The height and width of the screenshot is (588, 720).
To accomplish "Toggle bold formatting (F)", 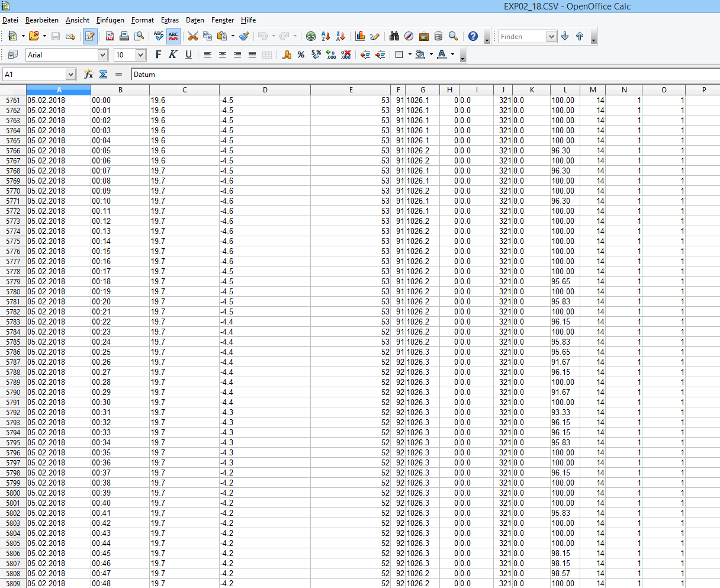I will 158,54.
